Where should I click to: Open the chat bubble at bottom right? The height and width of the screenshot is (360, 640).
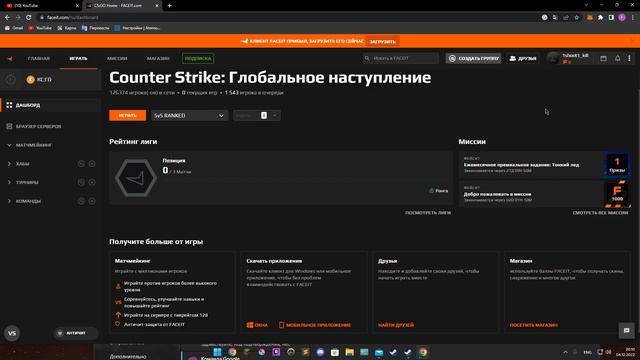point(627,331)
